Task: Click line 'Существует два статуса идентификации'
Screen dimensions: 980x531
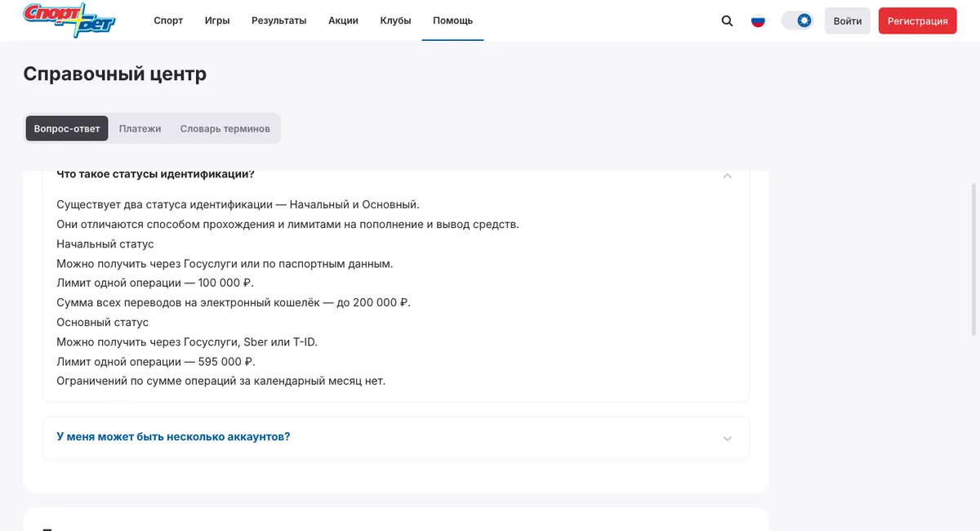Action: pos(238,204)
